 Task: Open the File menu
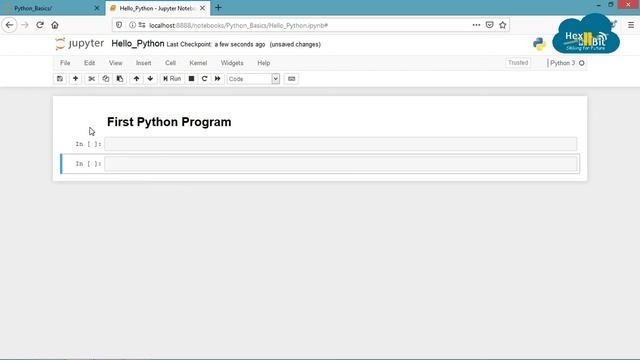tap(65, 63)
